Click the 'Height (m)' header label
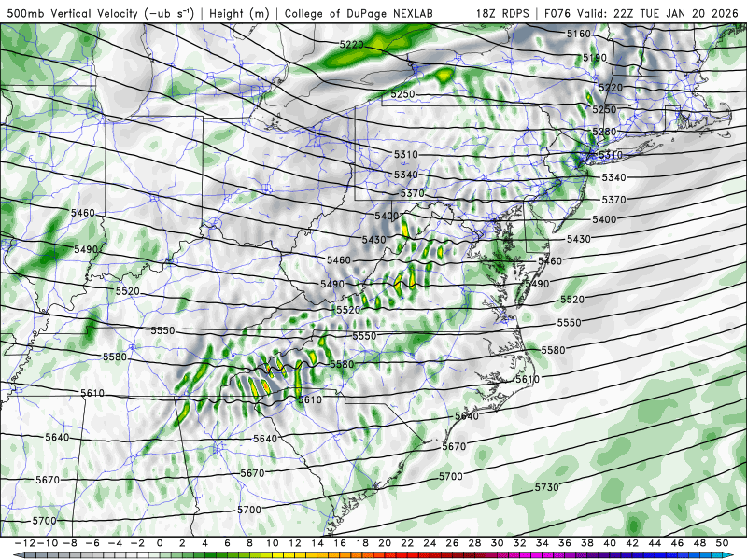 [x=239, y=13]
